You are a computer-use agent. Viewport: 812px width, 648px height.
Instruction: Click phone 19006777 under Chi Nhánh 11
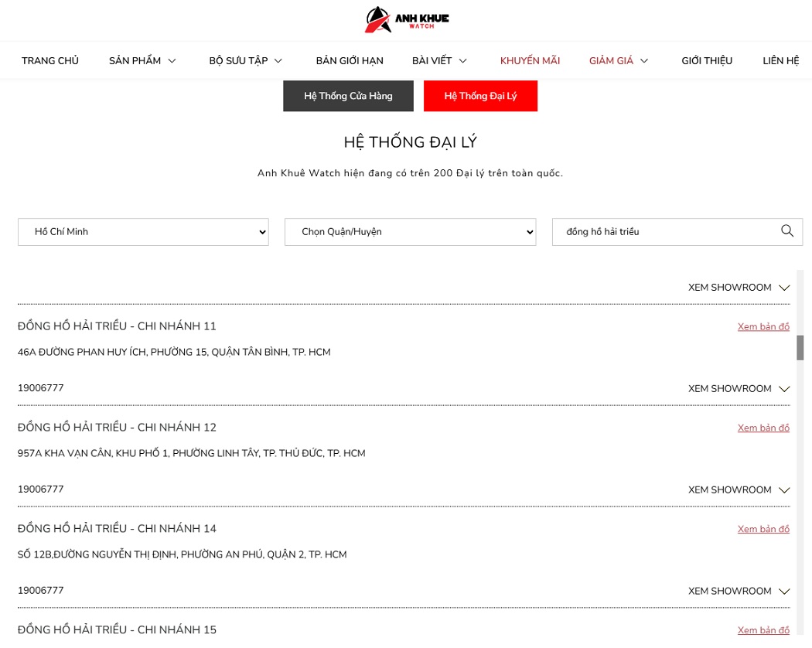tap(40, 388)
